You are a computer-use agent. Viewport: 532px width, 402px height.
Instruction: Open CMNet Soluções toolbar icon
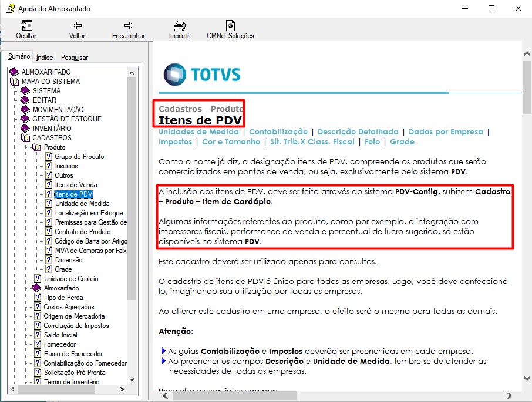(230, 25)
